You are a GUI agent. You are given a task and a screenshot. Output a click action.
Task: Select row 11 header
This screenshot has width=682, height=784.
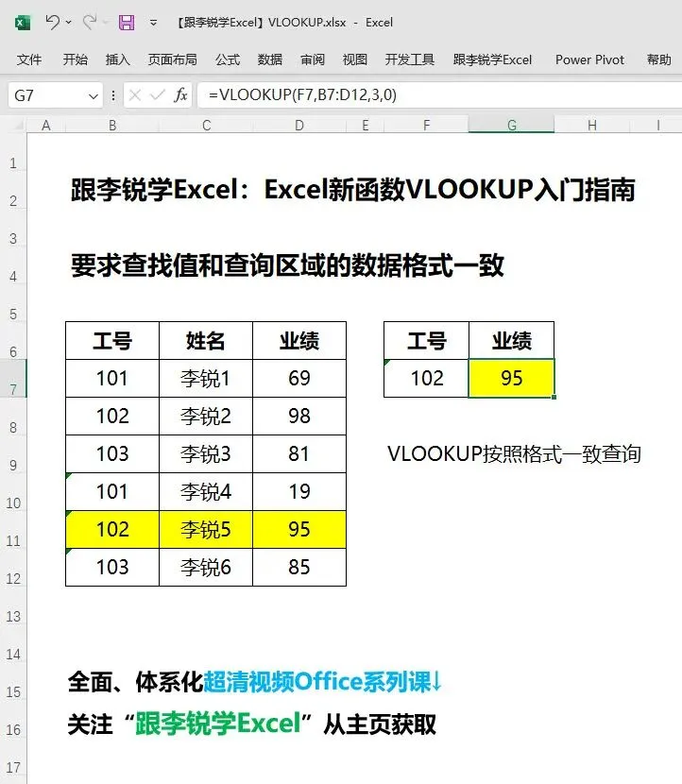point(13,530)
